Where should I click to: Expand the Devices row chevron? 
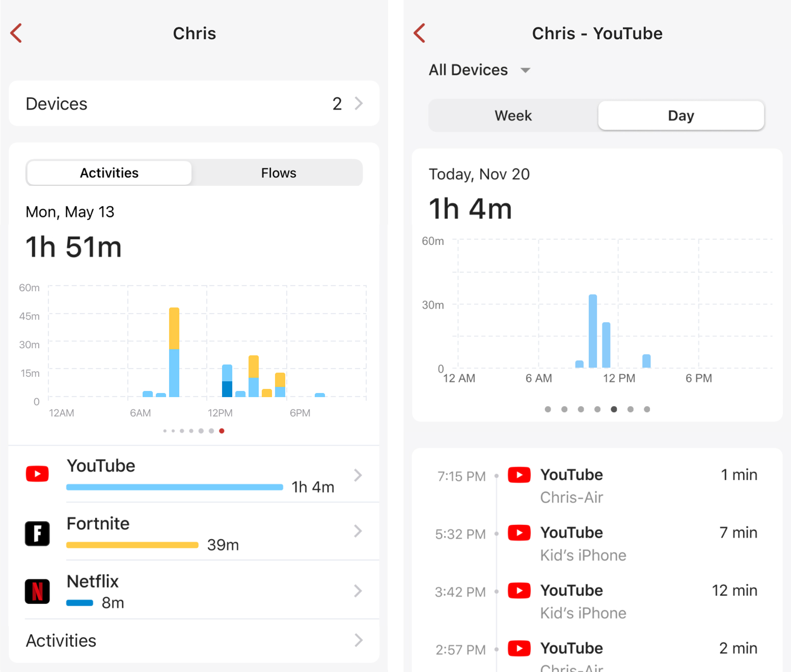point(359,104)
